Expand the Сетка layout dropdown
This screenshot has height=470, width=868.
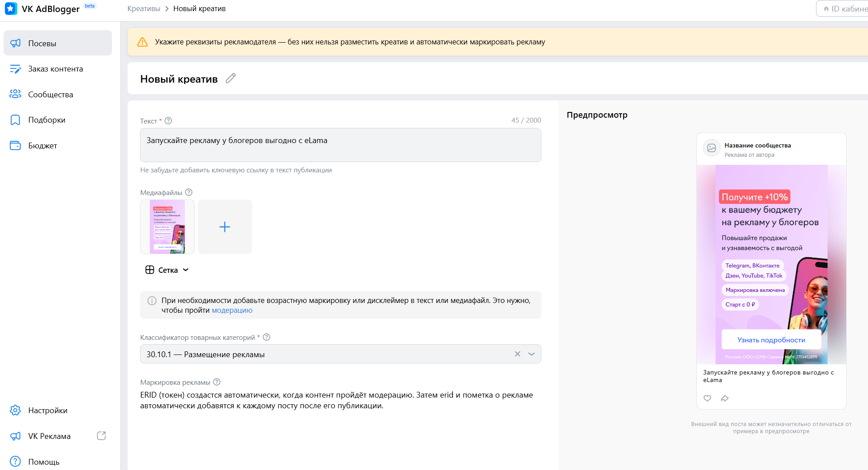(167, 270)
